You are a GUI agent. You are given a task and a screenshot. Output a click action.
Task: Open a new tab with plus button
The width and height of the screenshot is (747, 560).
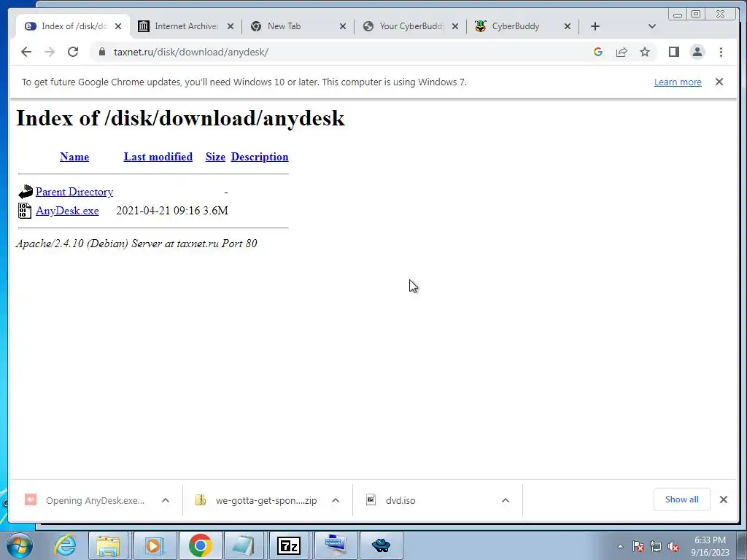point(595,26)
